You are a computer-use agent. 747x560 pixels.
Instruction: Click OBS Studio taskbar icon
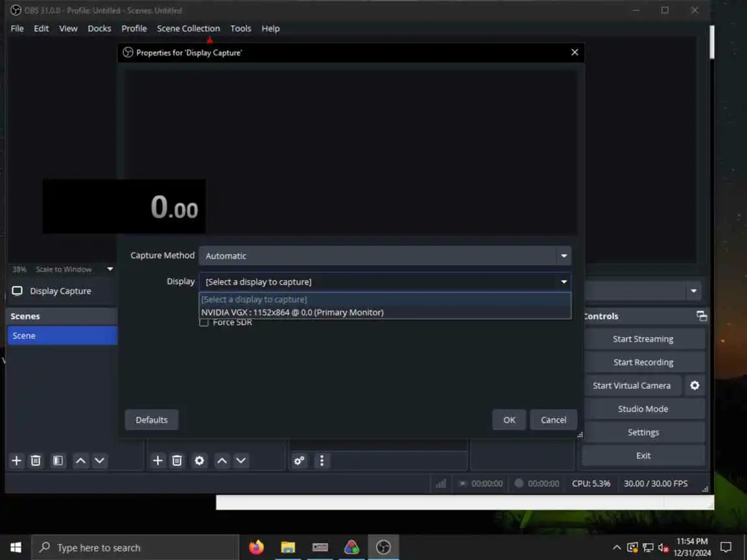tap(383, 547)
